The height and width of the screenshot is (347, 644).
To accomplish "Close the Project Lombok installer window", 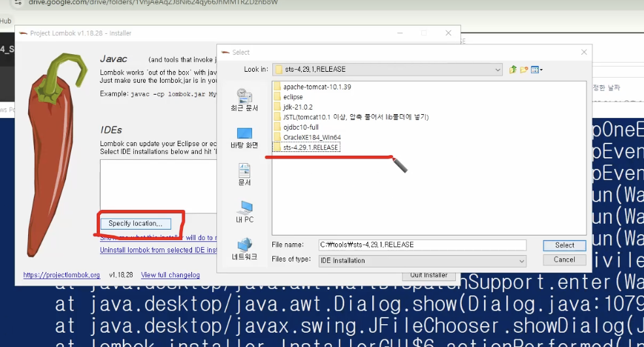I will pos(448,33).
